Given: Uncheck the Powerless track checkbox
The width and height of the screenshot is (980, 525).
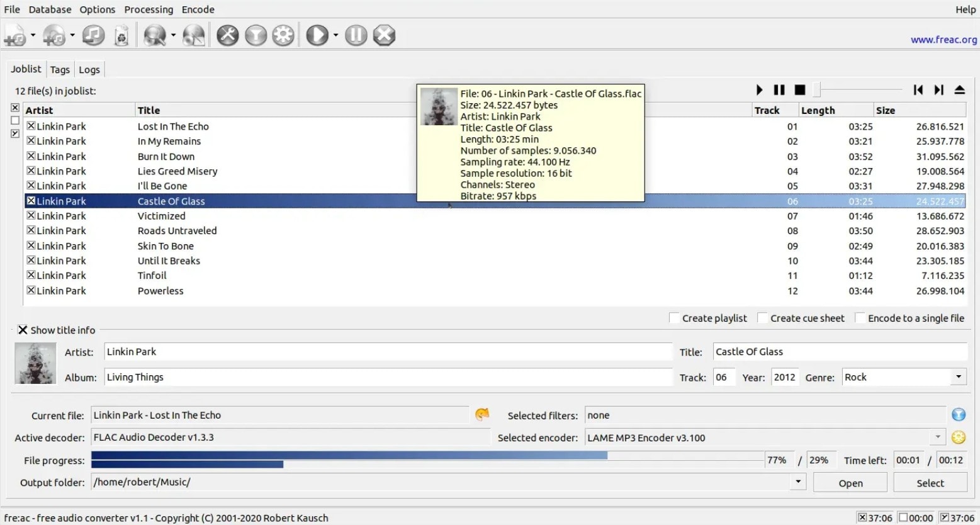Looking at the screenshot, I should [x=31, y=290].
